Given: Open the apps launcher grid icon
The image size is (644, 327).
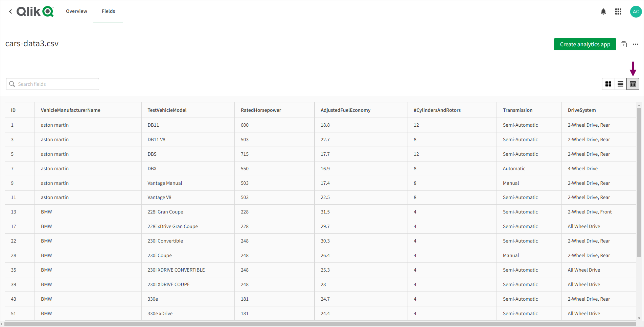Looking at the screenshot, I should point(618,11).
